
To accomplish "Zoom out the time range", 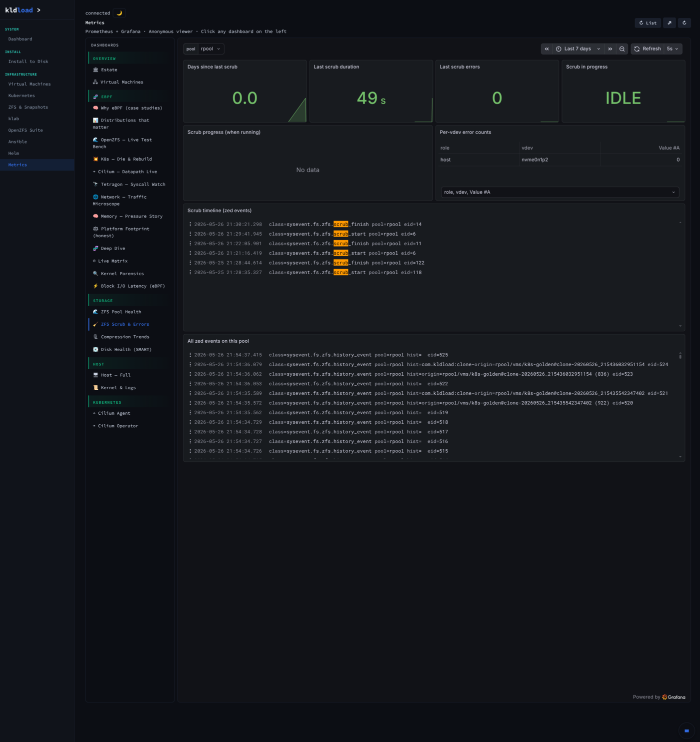I will click(622, 49).
